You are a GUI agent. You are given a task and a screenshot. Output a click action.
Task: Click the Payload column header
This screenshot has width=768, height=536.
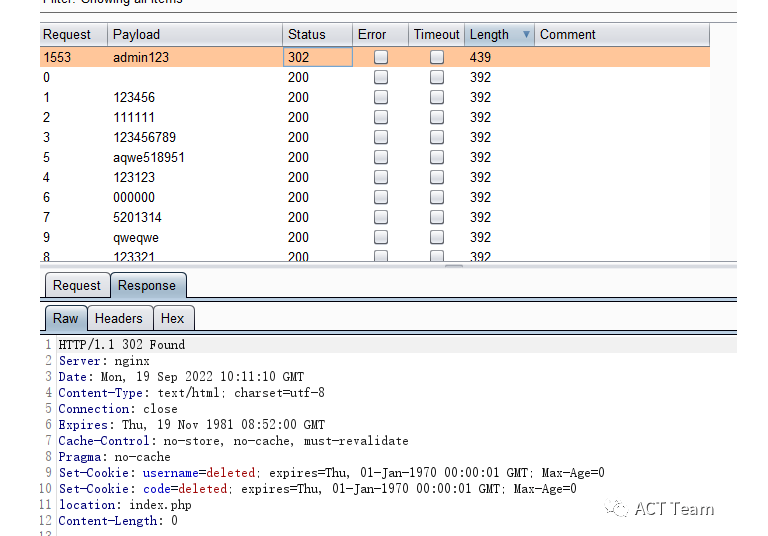[195, 35]
